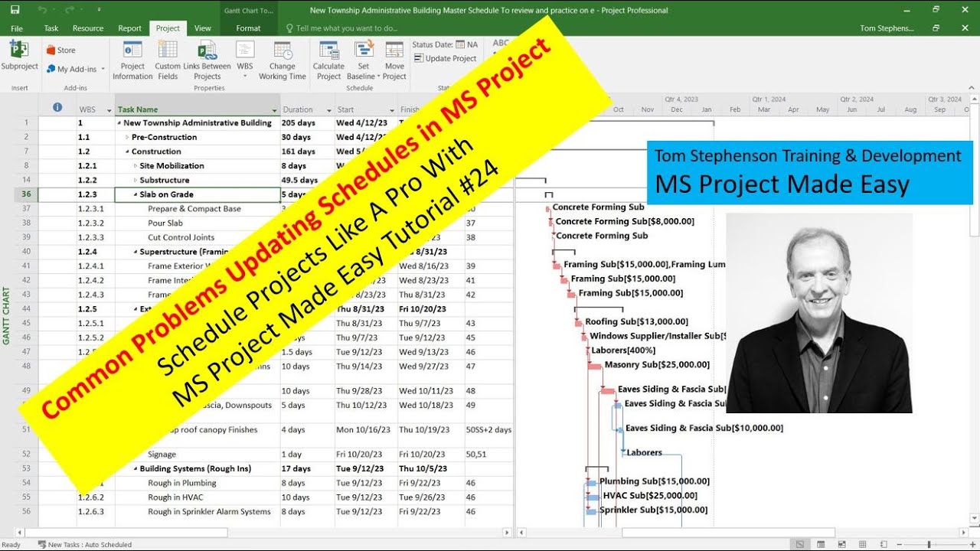The width and height of the screenshot is (980, 551).
Task: Open Move Project
Action: [394, 60]
